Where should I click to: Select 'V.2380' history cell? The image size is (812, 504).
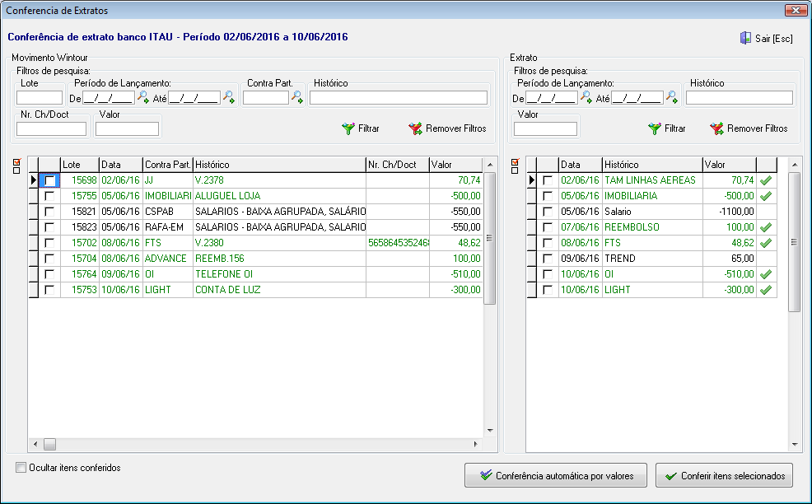(279, 242)
